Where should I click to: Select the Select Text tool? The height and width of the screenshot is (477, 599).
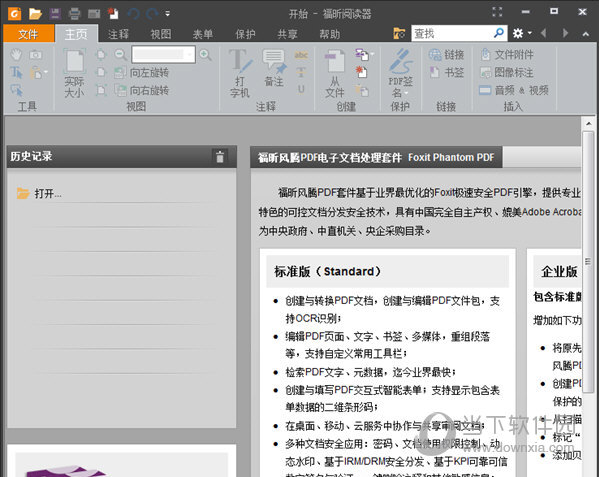16,72
